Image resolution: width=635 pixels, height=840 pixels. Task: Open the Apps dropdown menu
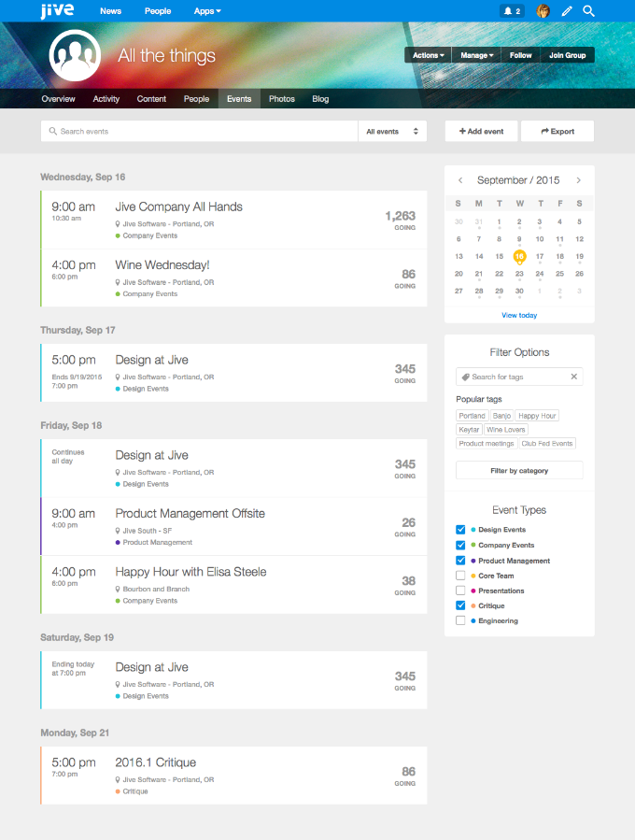pos(207,10)
